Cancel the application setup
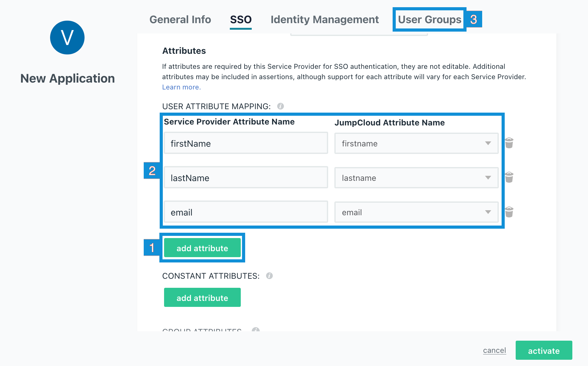This screenshot has height=366, width=588. 494,350
